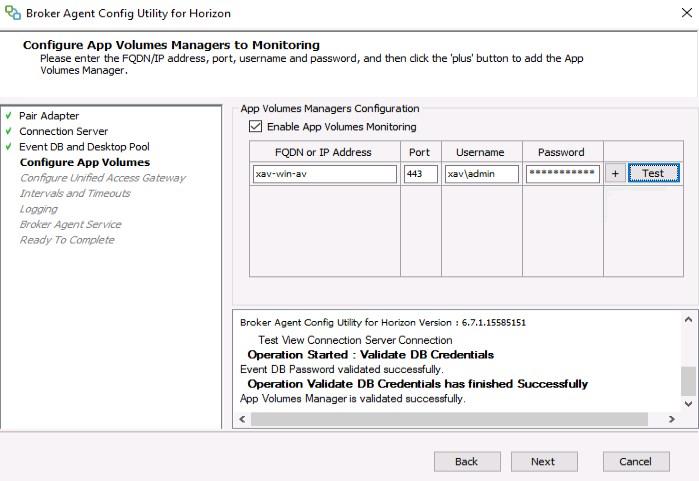Click the log pane horizontal scrollbar thumb
This screenshot has height=481, width=699.
tap(449, 419)
